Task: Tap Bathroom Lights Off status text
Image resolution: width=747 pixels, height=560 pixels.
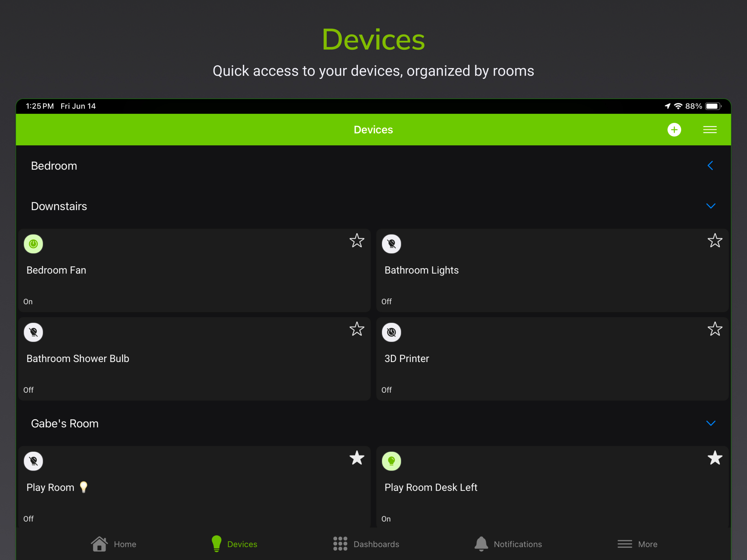Action: coord(386,302)
